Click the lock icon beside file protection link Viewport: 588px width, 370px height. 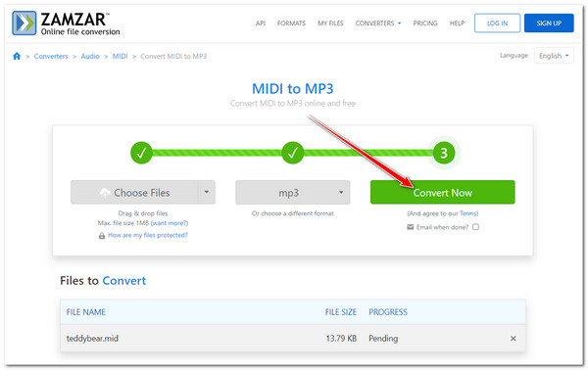point(102,236)
